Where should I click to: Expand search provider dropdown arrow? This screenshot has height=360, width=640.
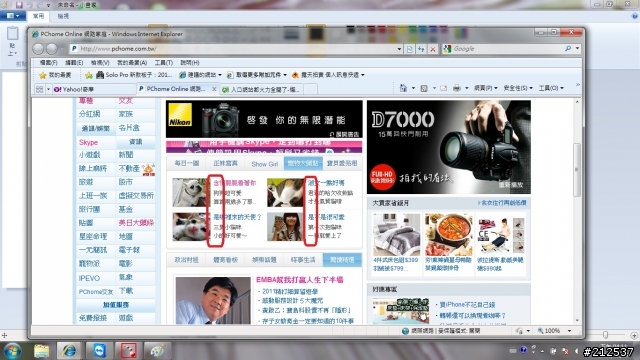click(577, 49)
